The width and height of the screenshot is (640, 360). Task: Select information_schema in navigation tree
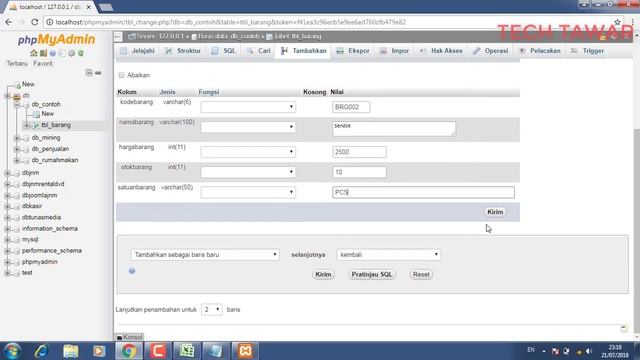pos(49,229)
